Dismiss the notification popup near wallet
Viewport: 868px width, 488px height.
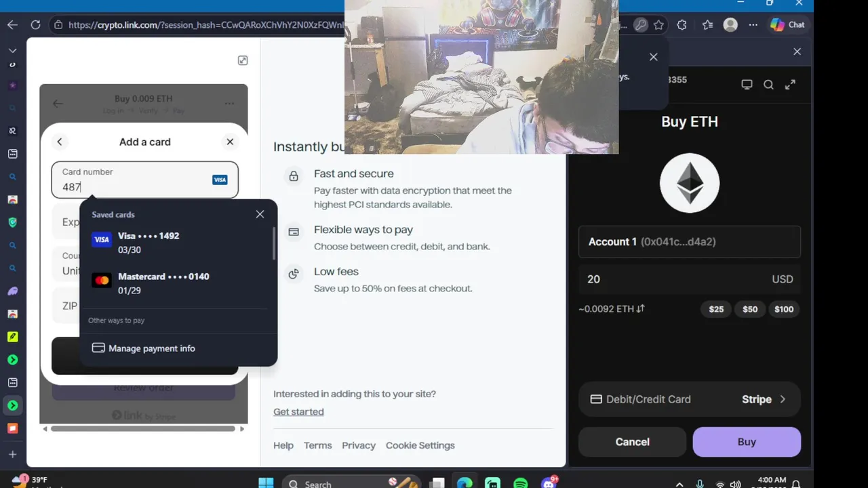point(654,57)
